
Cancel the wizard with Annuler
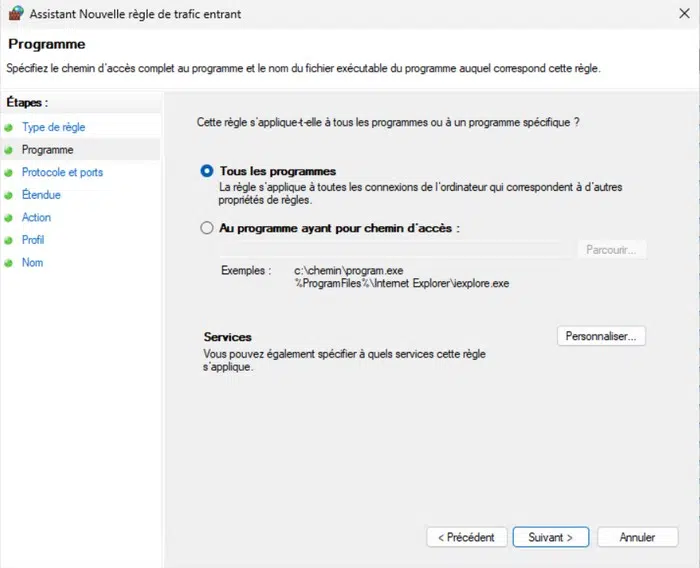pyautogui.click(x=637, y=537)
